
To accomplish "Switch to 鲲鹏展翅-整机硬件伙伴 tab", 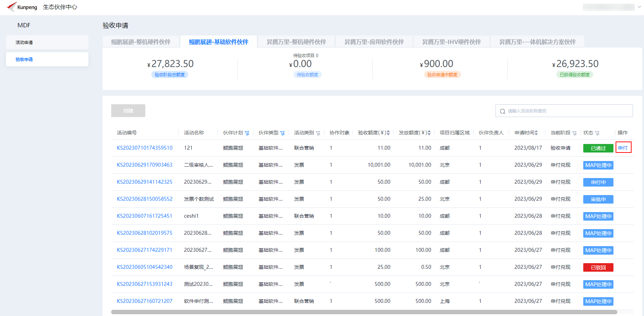I will point(141,42).
